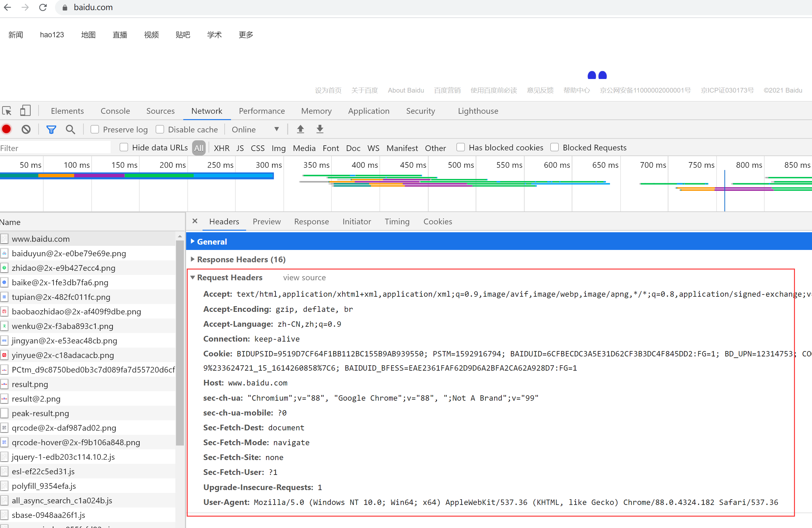Select the qrcode@2x-daf987ad02.png request
The width and height of the screenshot is (812, 528).
(x=88, y=428)
